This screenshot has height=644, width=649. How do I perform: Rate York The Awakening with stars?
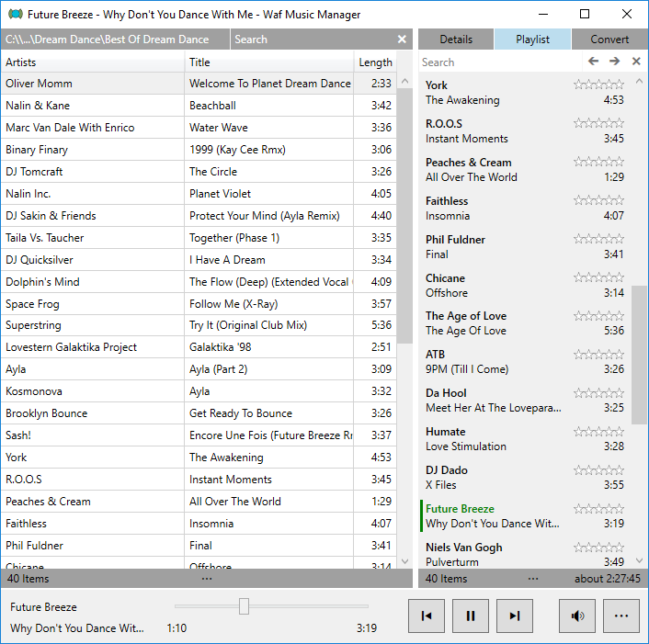tap(598, 85)
